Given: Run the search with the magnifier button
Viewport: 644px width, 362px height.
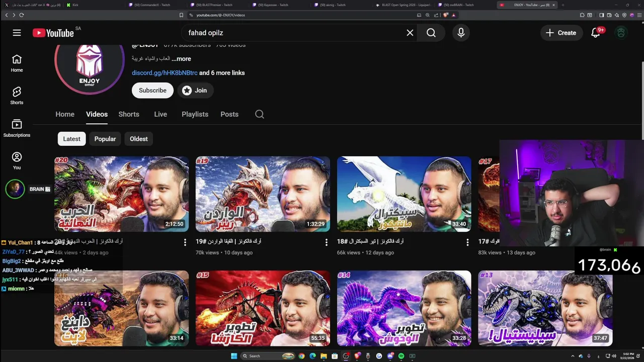Looking at the screenshot, I should [431, 33].
